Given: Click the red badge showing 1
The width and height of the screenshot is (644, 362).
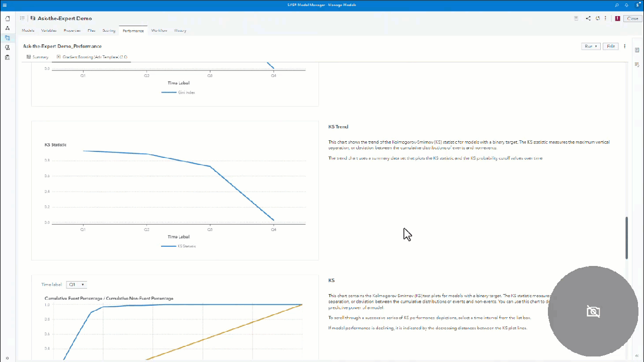Looking at the screenshot, I should (x=617, y=18).
